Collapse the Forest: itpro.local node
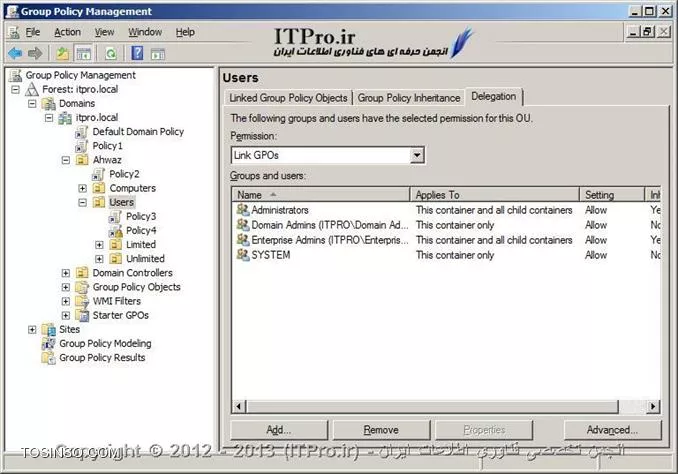The width and height of the screenshot is (678, 474). click(x=16, y=90)
